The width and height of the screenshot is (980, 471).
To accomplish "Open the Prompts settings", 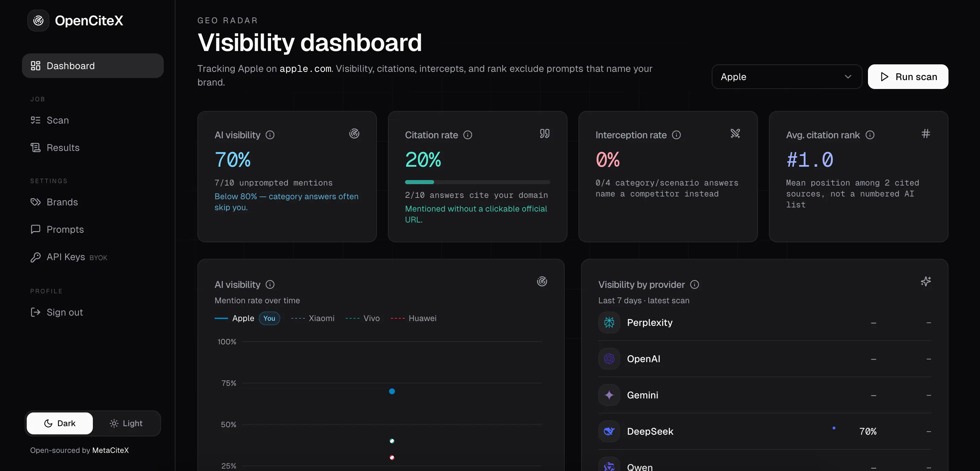I will (57, 229).
